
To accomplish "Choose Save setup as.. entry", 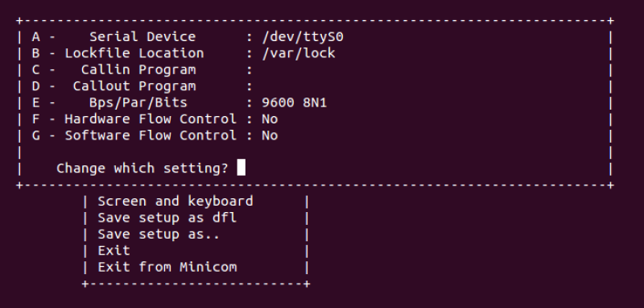I will [x=159, y=235].
